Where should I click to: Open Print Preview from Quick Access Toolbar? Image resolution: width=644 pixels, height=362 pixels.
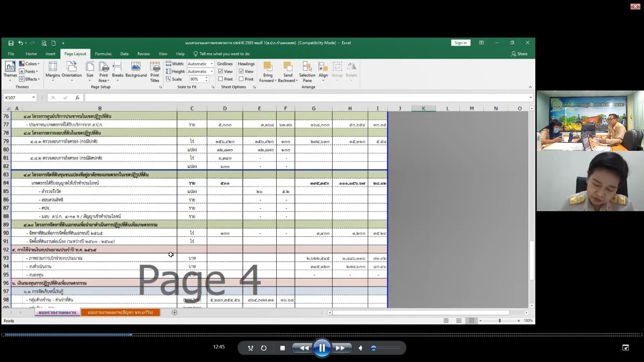(x=44, y=43)
